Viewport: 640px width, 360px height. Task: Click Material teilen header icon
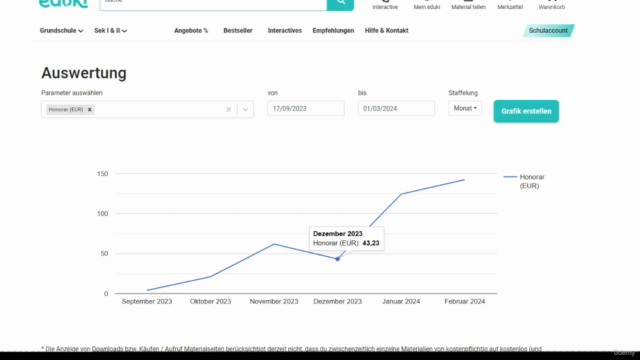(468, 5)
